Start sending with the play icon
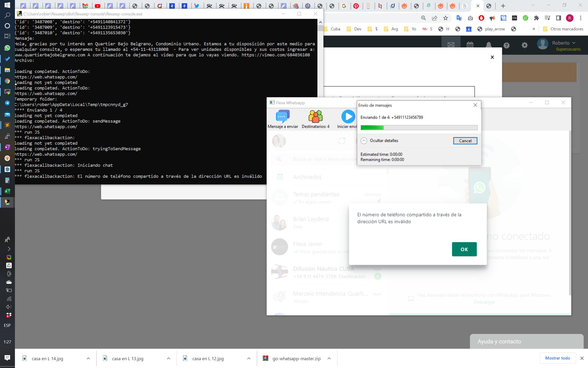The width and height of the screenshot is (588, 368). [348, 116]
